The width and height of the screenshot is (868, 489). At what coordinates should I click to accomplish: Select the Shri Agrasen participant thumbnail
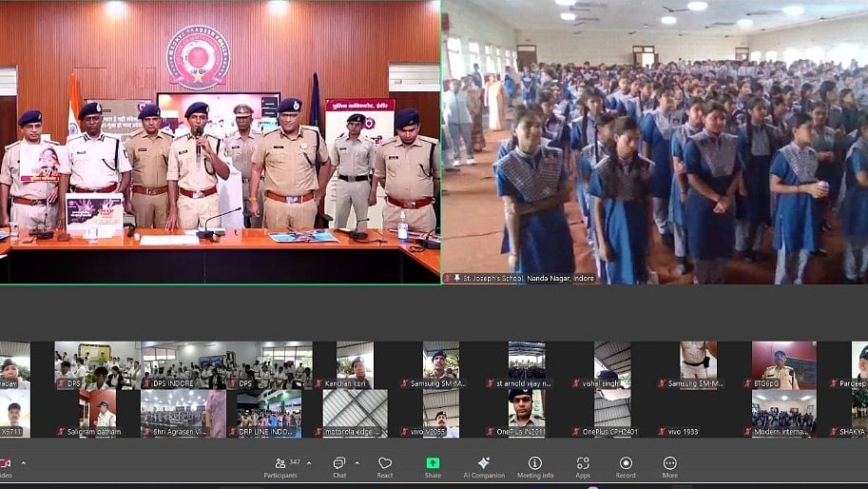tap(182, 413)
